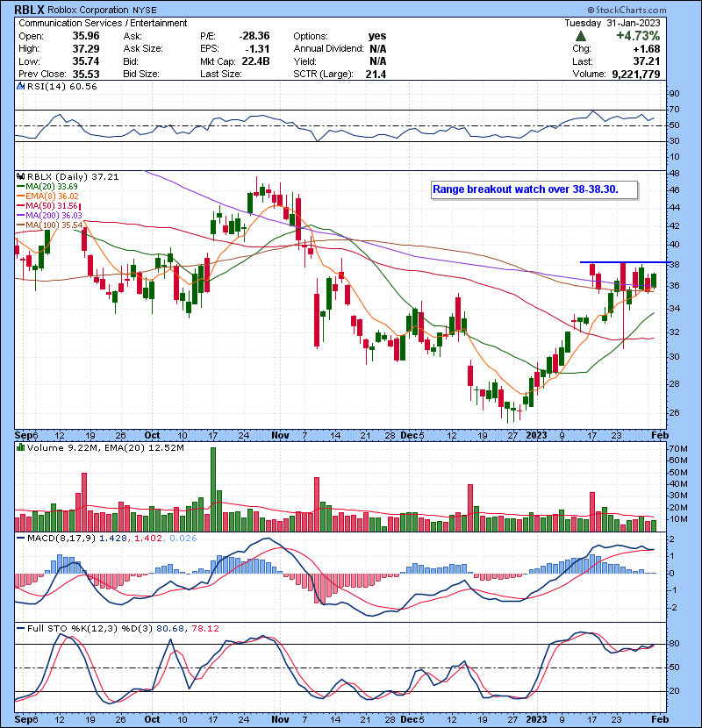Click the MACD histogram value 0.026
The height and width of the screenshot is (728, 702).
(183, 539)
